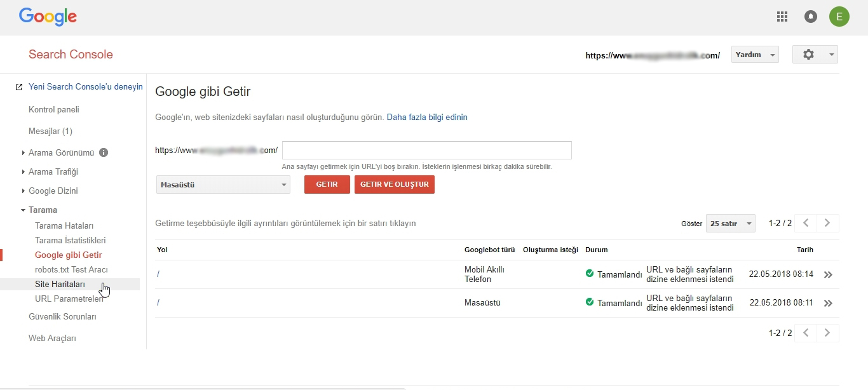
Task: Open Web Araçları in the sidebar
Action: pyautogui.click(x=52, y=338)
